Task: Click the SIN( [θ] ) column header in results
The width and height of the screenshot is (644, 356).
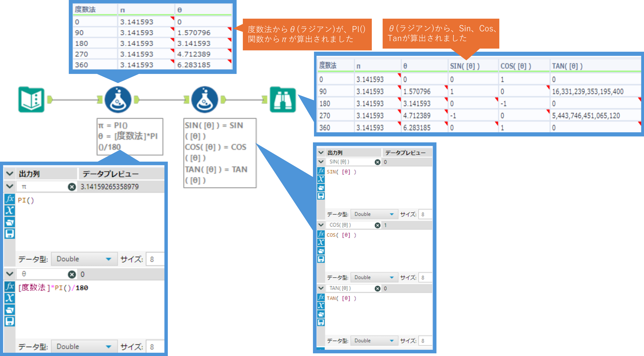Action: (465, 66)
